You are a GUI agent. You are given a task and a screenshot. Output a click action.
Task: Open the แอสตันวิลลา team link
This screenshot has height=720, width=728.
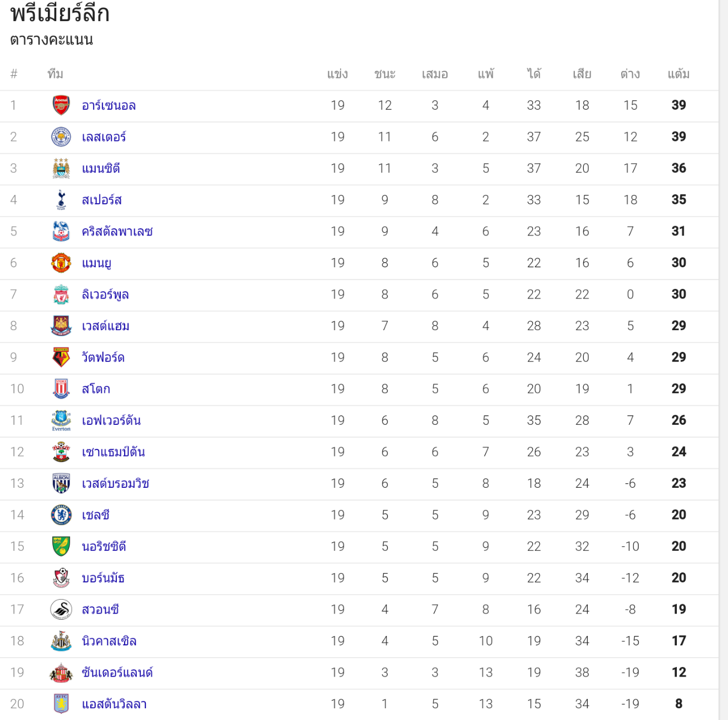pos(114,704)
